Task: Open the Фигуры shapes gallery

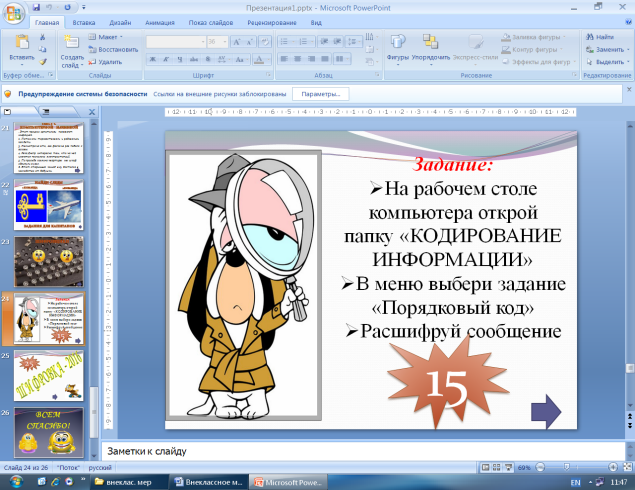Action: pyautogui.click(x=398, y=49)
